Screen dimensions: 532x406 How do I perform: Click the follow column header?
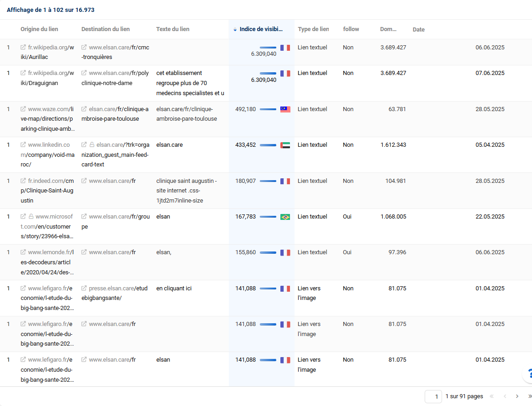tap(351, 29)
